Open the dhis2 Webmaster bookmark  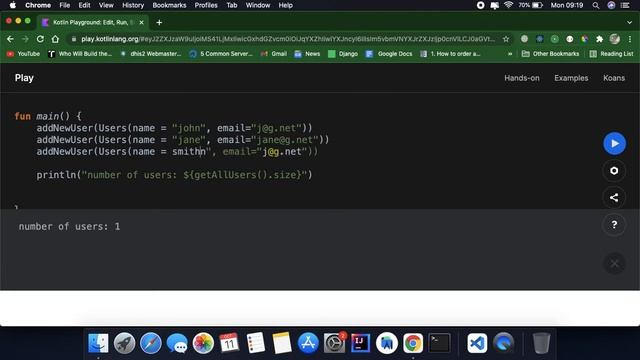pyautogui.click(x=151, y=54)
